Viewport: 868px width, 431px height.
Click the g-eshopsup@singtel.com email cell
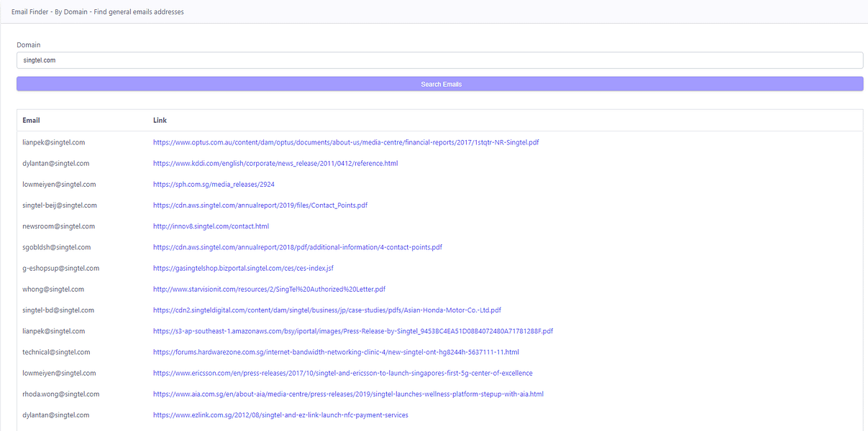click(61, 268)
